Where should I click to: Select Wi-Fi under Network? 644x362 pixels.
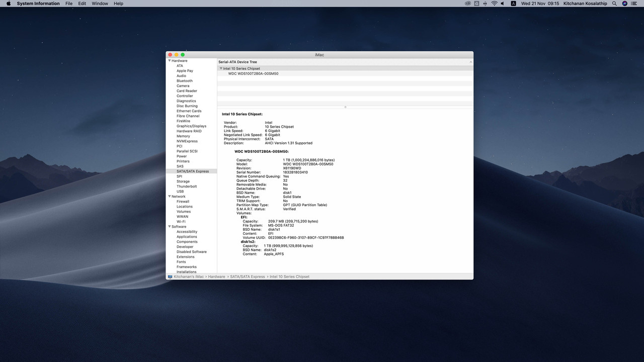pos(181,222)
